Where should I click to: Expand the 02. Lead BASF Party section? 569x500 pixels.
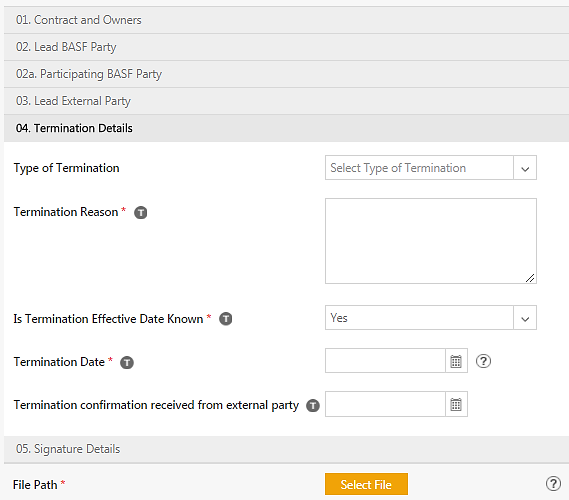point(286,47)
